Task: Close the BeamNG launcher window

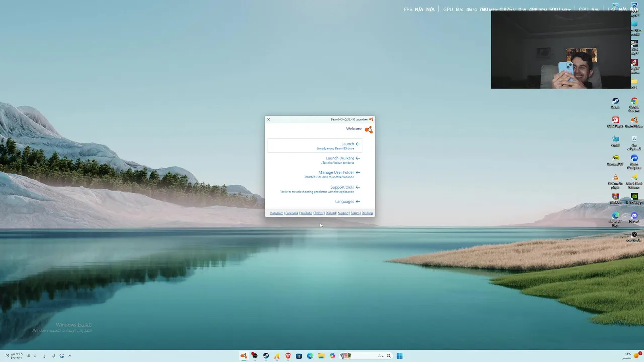Action: (x=268, y=119)
